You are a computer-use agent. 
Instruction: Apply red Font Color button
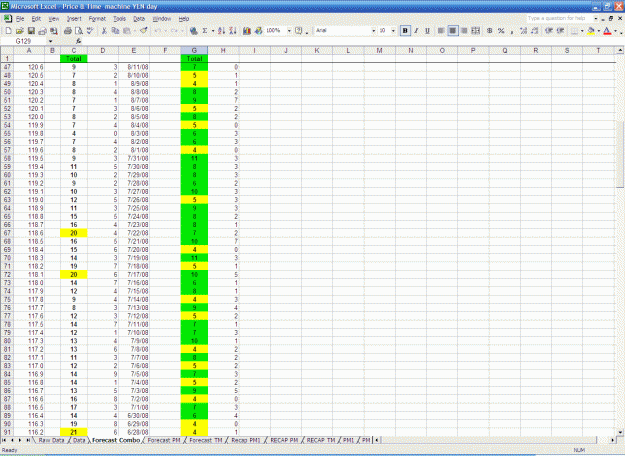coord(607,31)
